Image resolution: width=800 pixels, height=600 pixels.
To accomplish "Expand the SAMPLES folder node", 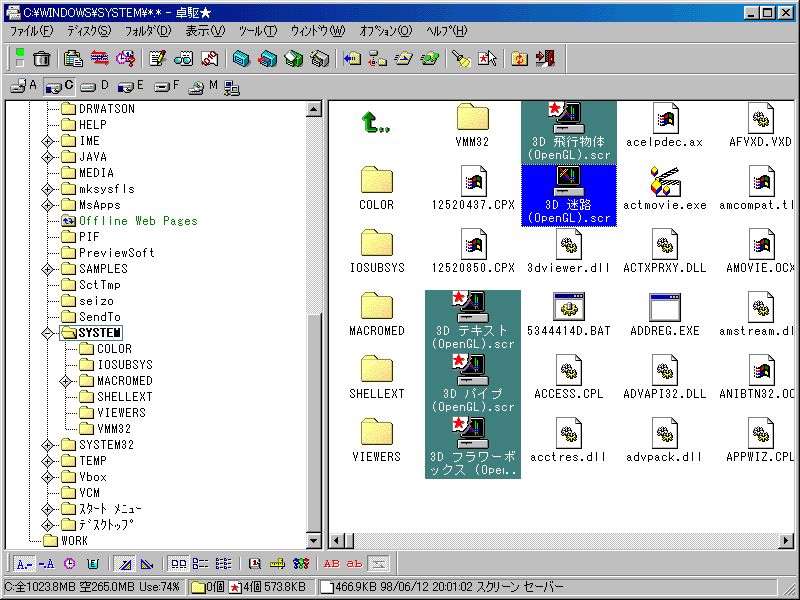I will click(x=47, y=269).
